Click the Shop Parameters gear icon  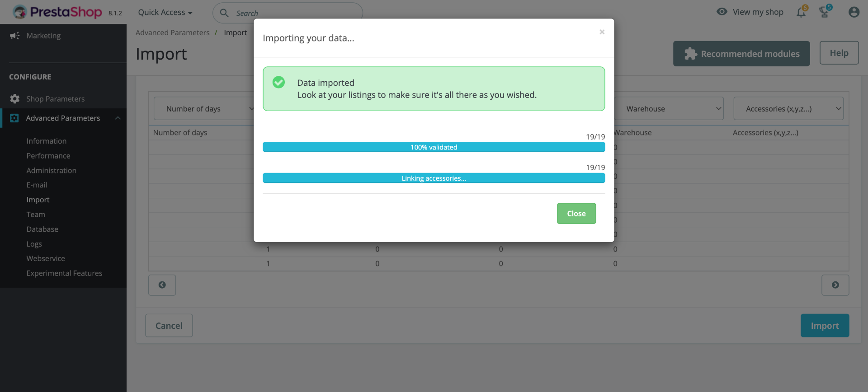click(x=14, y=99)
